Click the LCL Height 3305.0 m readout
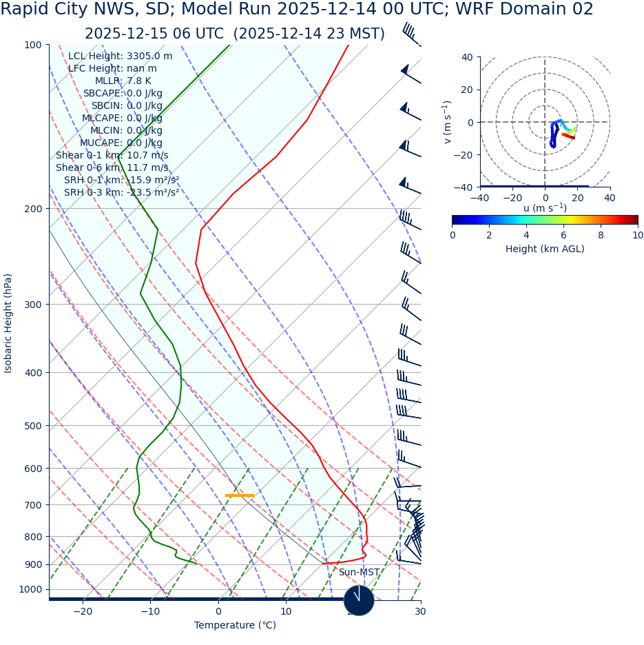 [x=120, y=57]
